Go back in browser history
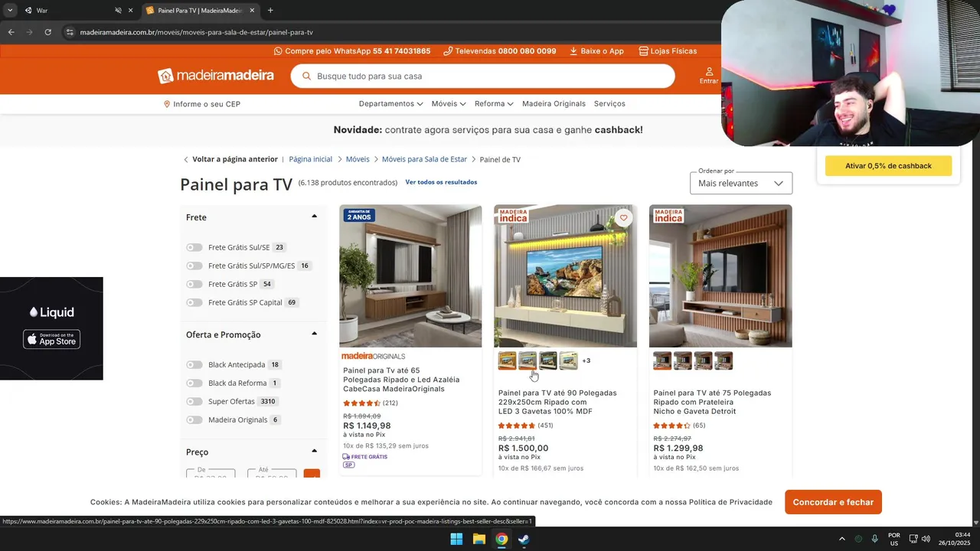Viewport: 980px width, 551px height. (x=11, y=32)
